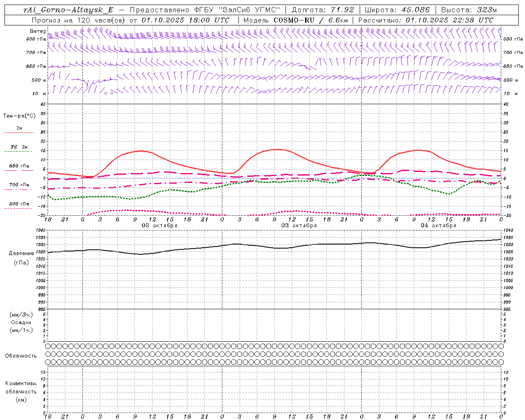Click the 04 октября date label

[x=438, y=226]
